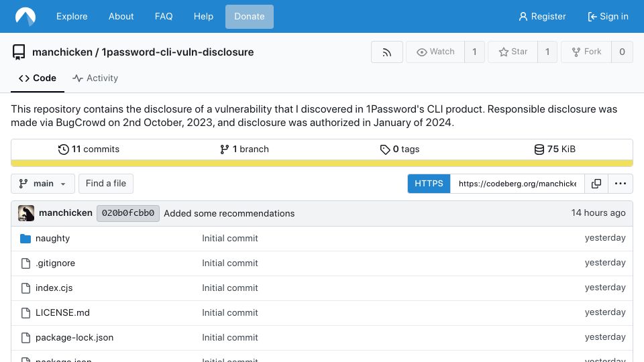Switch to the Activity tab

click(95, 78)
